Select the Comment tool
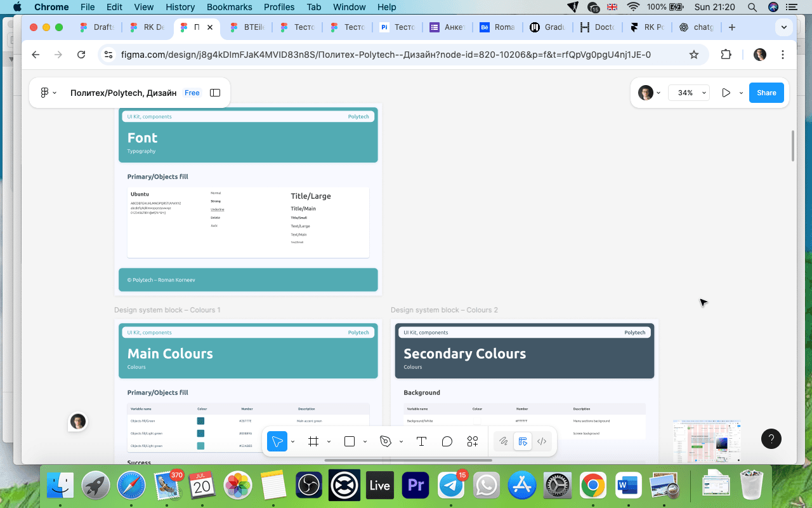The width and height of the screenshot is (812, 508). click(x=447, y=441)
